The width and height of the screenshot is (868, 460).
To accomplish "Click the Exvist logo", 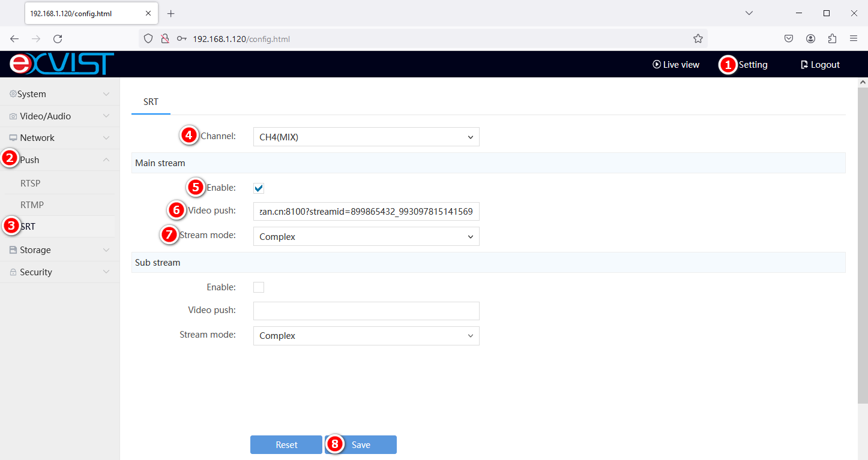I will [61, 64].
